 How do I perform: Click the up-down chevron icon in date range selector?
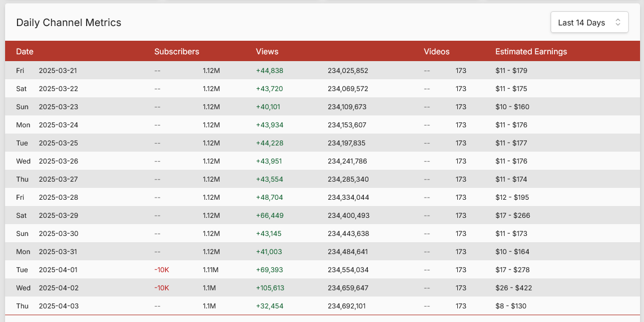click(x=618, y=23)
